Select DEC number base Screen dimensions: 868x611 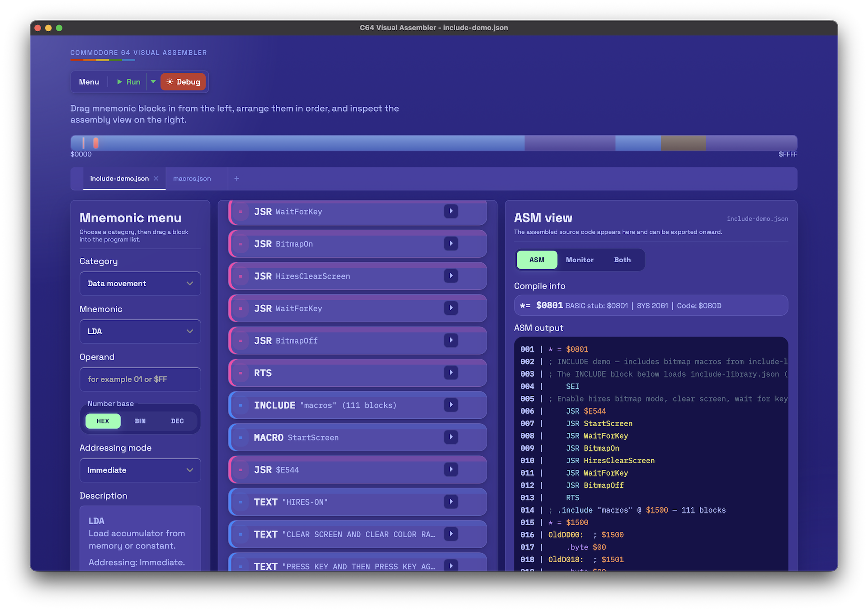[x=177, y=421]
